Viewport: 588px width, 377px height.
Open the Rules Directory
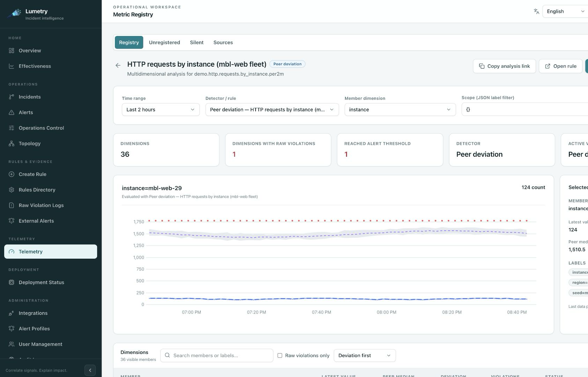pyautogui.click(x=51, y=190)
